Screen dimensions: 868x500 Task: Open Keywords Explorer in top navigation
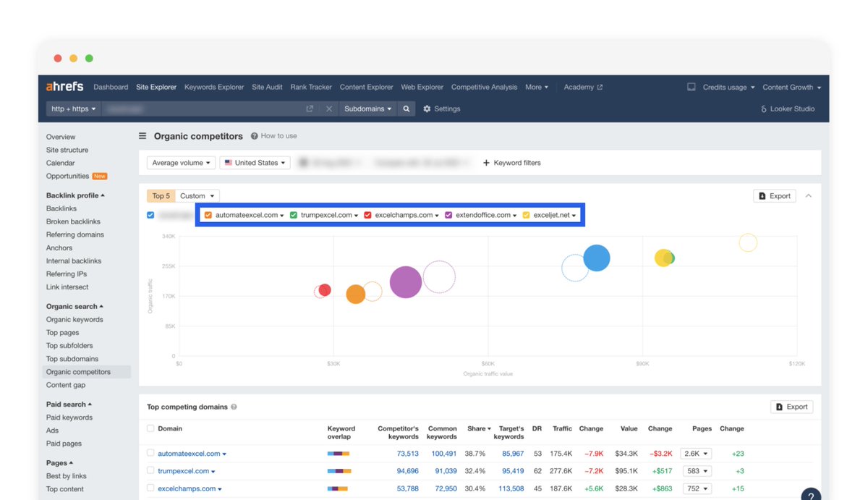click(214, 87)
